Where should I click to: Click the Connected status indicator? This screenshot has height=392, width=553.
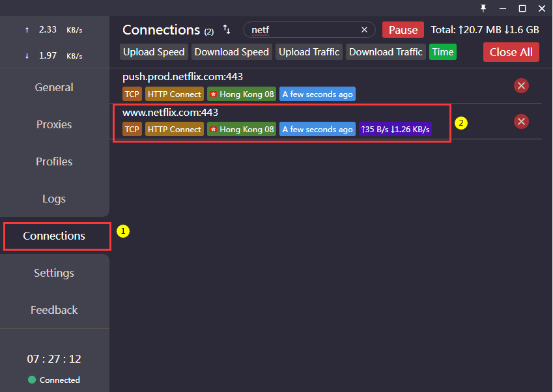click(x=54, y=380)
